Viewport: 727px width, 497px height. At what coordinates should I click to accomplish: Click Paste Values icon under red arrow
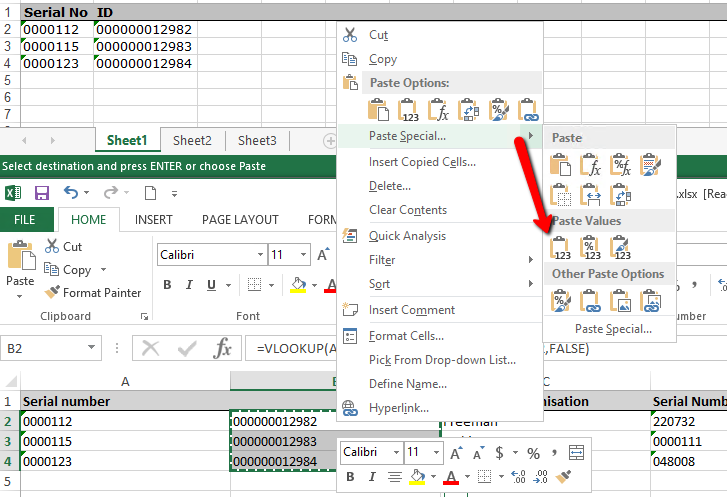[x=561, y=248]
